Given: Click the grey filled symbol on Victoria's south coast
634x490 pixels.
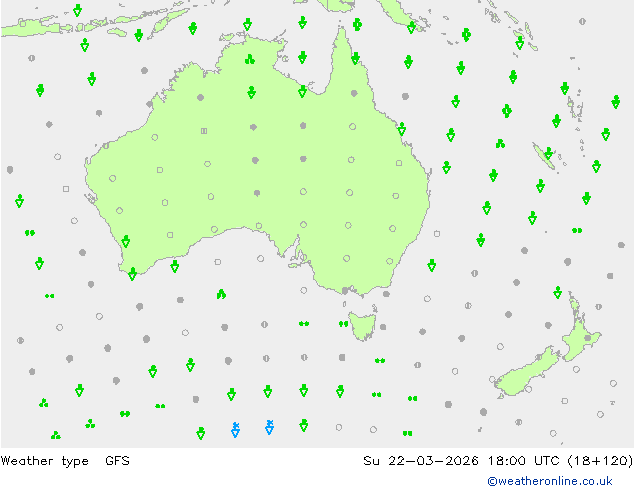Looking at the screenshot, I should tap(345, 290).
